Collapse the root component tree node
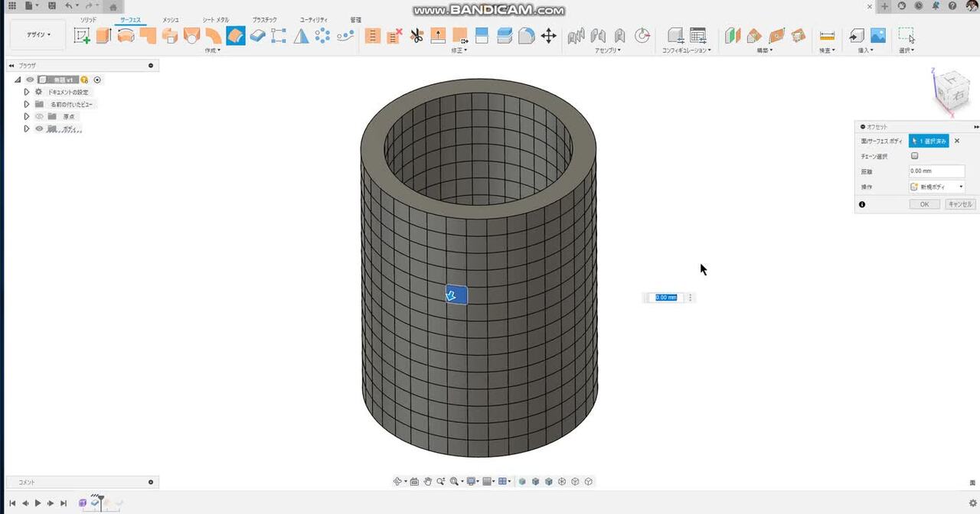The image size is (980, 514). pos(18,80)
